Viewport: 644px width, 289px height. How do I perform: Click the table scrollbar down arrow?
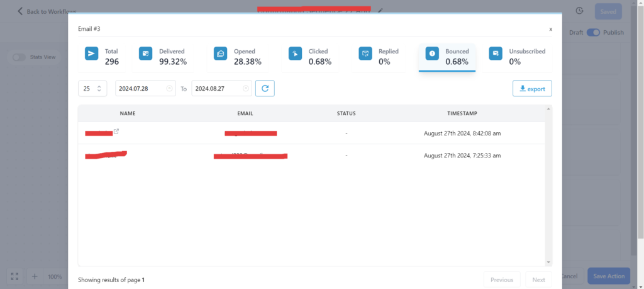click(x=548, y=262)
